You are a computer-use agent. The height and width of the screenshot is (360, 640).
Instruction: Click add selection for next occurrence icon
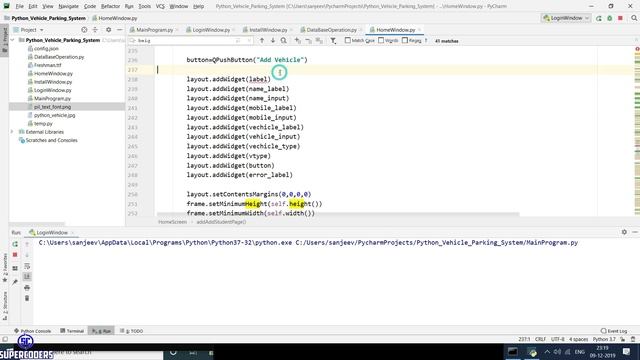[x=298, y=41]
